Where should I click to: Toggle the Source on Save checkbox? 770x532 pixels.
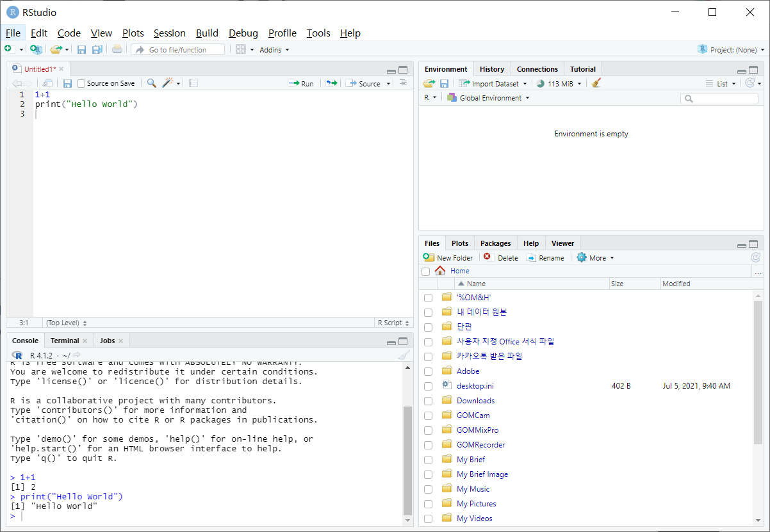(81, 83)
